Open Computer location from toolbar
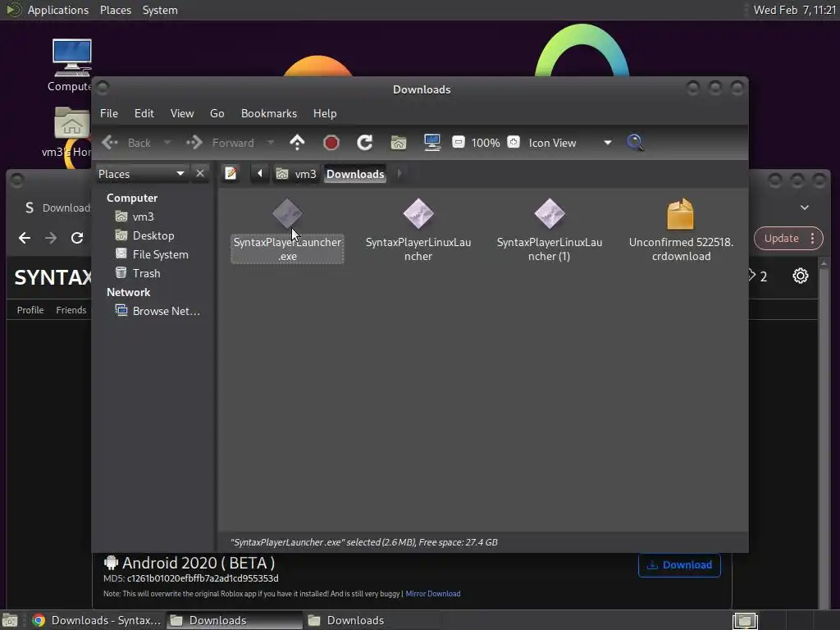The height and width of the screenshot is (630, 840). click(x=431, y=143)
